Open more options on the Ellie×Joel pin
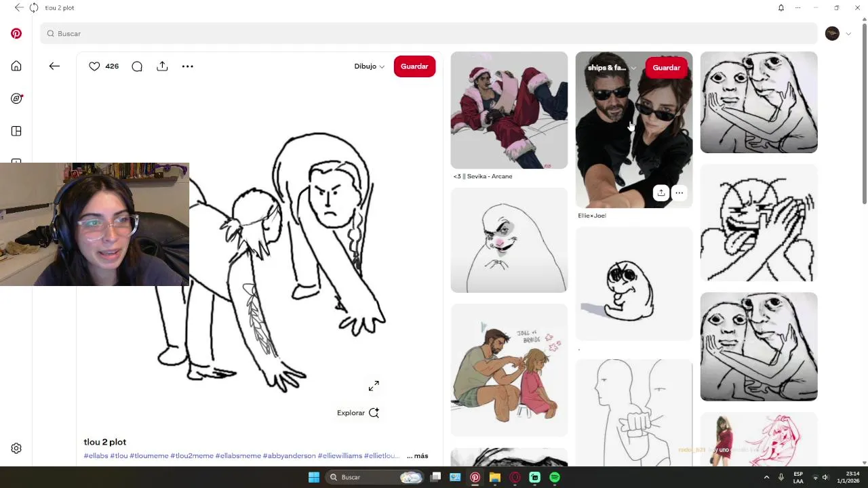Screen dimensions: 868x488 point(679,192)
